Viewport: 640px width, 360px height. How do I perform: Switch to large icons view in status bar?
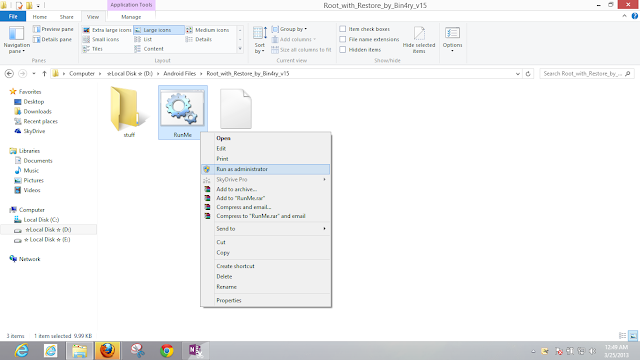[633, 336]
